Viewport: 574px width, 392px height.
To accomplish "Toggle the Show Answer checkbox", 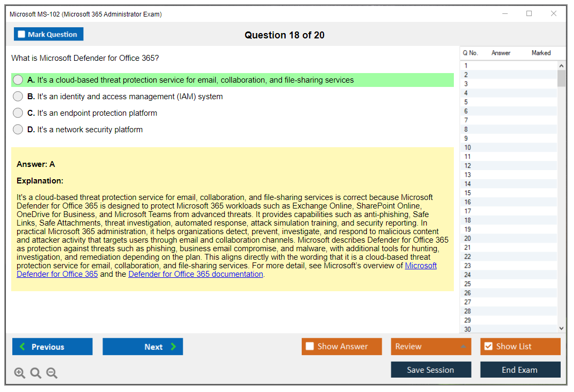I will pos(310,346).
